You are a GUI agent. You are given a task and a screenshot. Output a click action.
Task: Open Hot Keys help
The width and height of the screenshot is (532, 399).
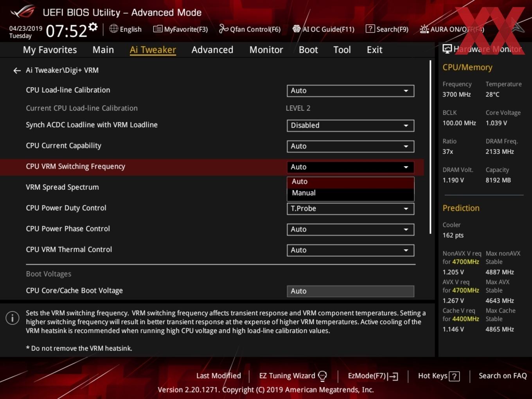pos(439,376)
